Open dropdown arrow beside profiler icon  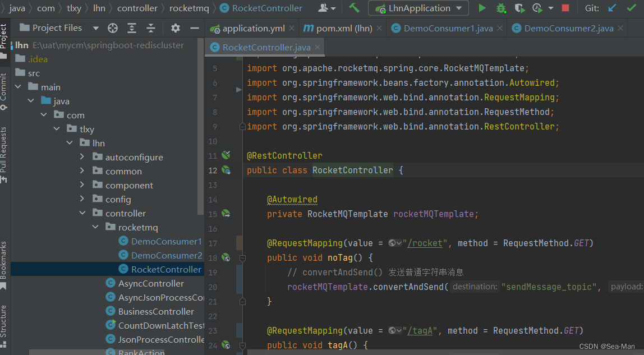click(551, 8)
